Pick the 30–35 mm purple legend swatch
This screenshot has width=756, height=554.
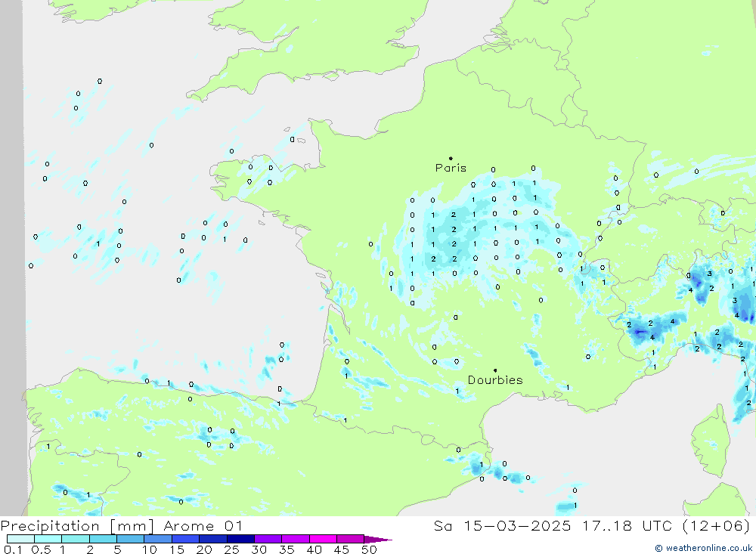pyautogui.click(x=268, y=539)
